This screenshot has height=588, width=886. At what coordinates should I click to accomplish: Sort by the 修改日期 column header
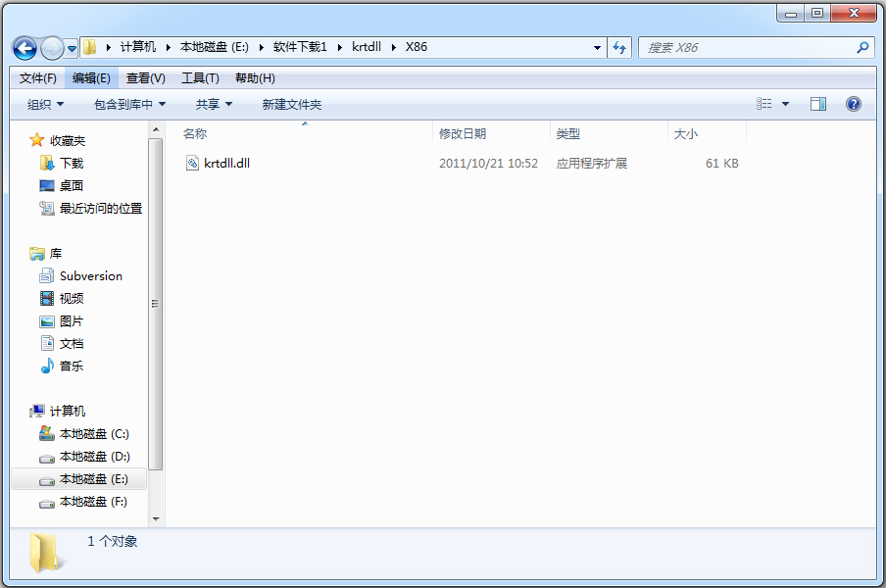[x=463, y=134]
